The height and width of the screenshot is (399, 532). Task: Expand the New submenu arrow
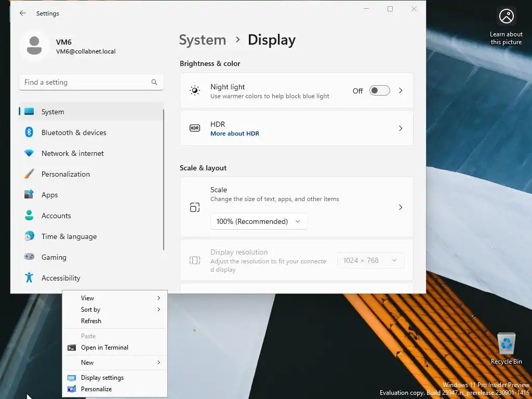(159, 362)
